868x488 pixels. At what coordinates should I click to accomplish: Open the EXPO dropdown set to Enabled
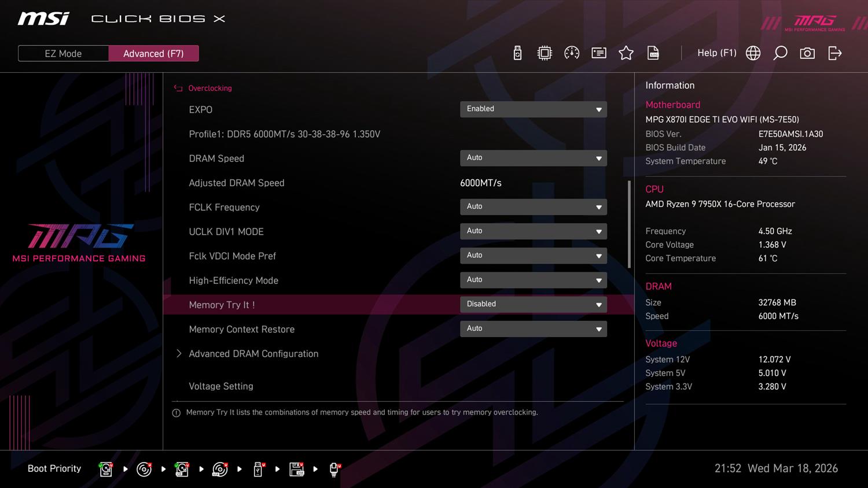click(x=533, y=109)
